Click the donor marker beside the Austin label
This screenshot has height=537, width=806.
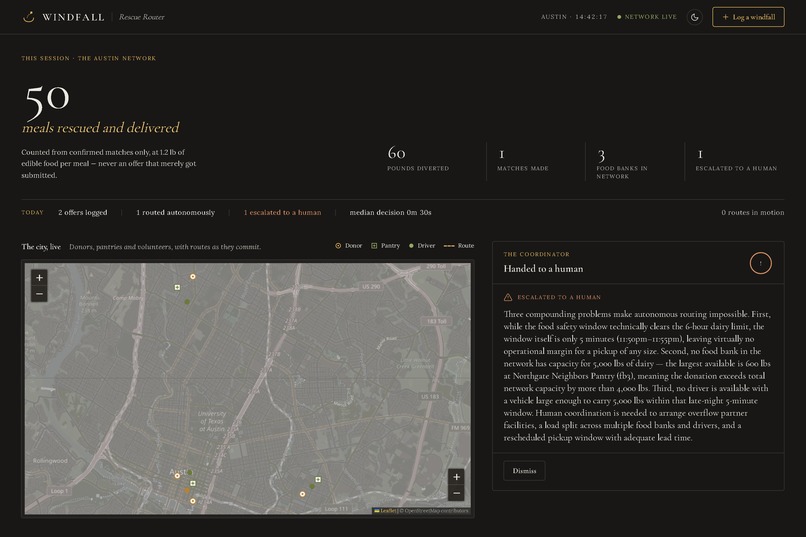click(177, 476)
